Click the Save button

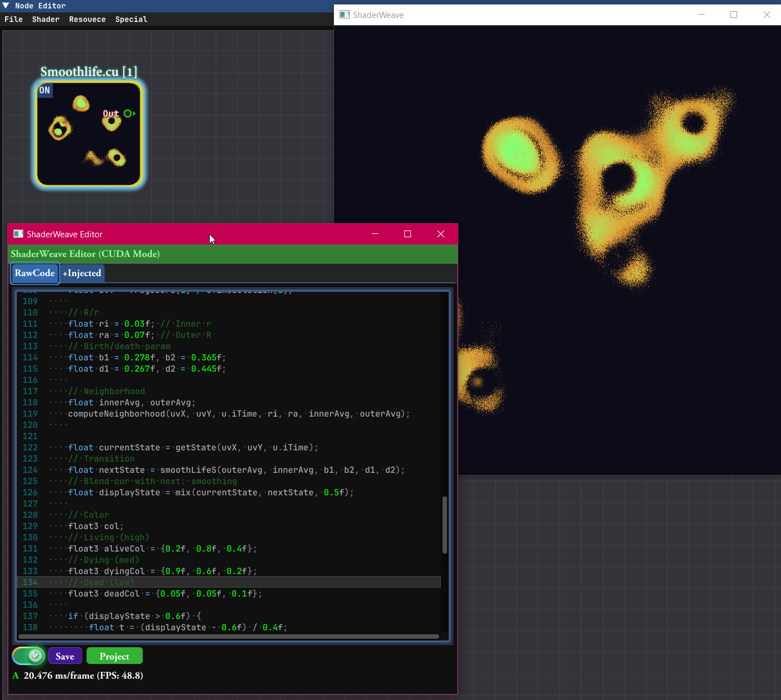tap(65, 656)
